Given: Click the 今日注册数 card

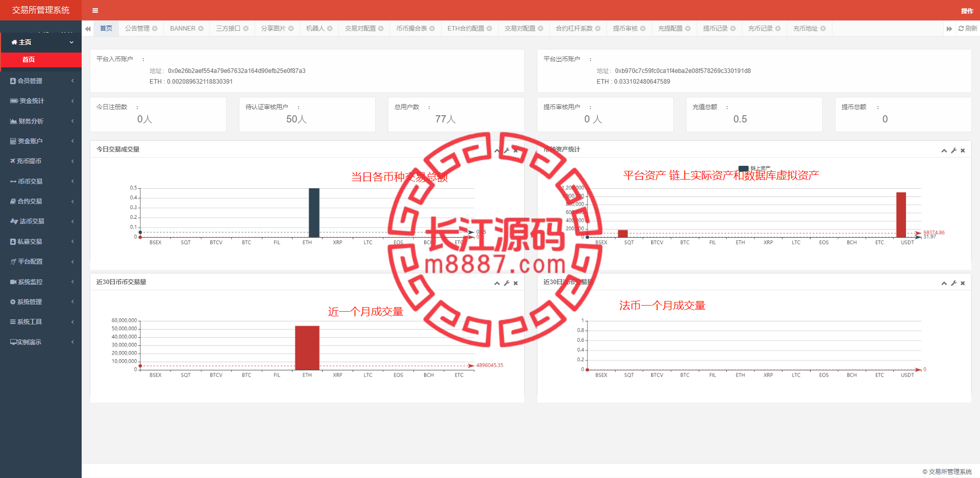Looking at the screenshot, I should point(158,114).
